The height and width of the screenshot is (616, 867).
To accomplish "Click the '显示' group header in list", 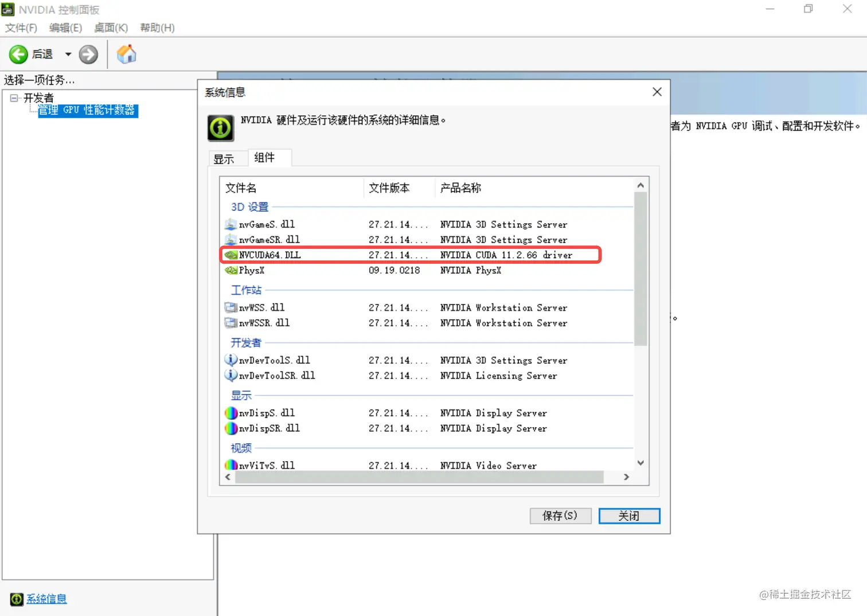I will [241, 396].
